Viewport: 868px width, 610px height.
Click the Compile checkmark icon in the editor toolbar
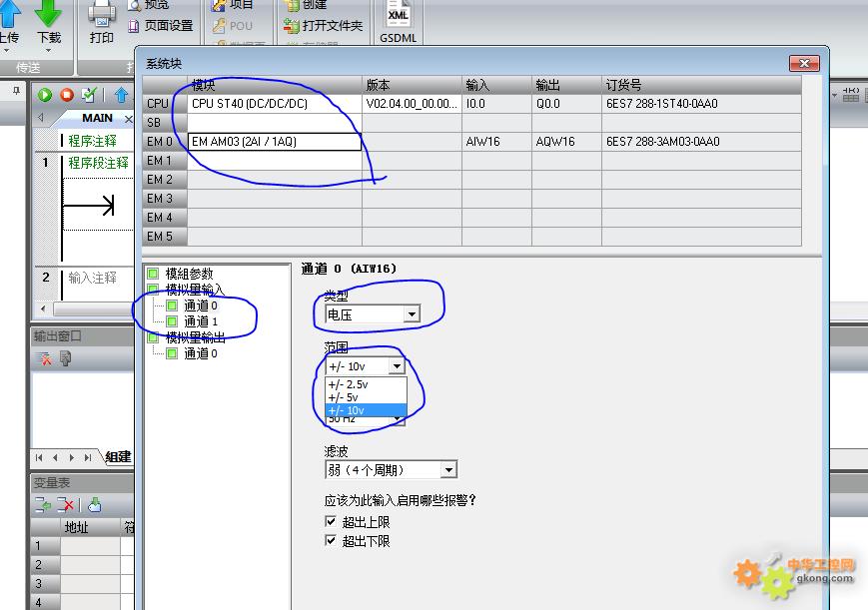89,95
